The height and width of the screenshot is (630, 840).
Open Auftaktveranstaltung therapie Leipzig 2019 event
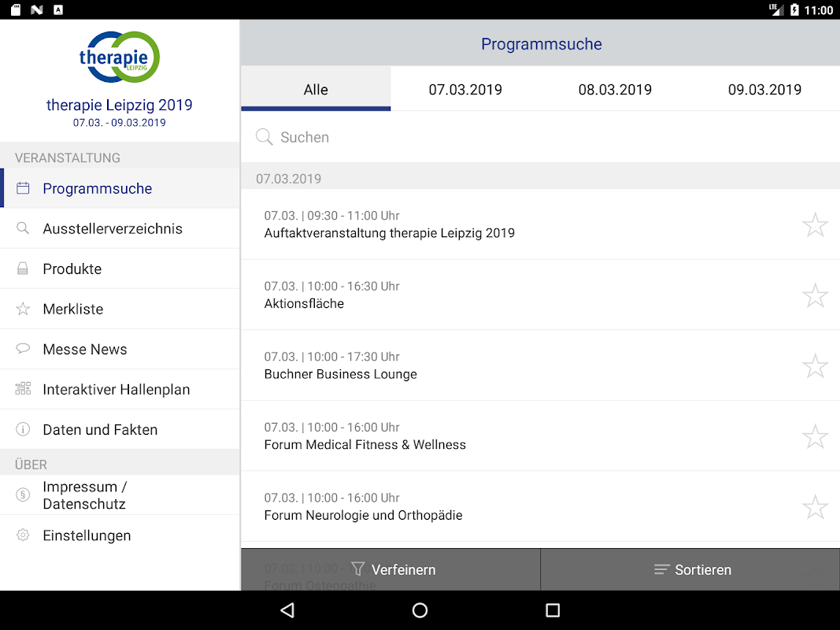point(541,224)
